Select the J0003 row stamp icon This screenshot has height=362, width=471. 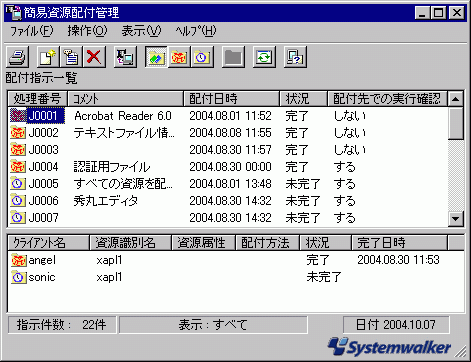click(18, 150)
